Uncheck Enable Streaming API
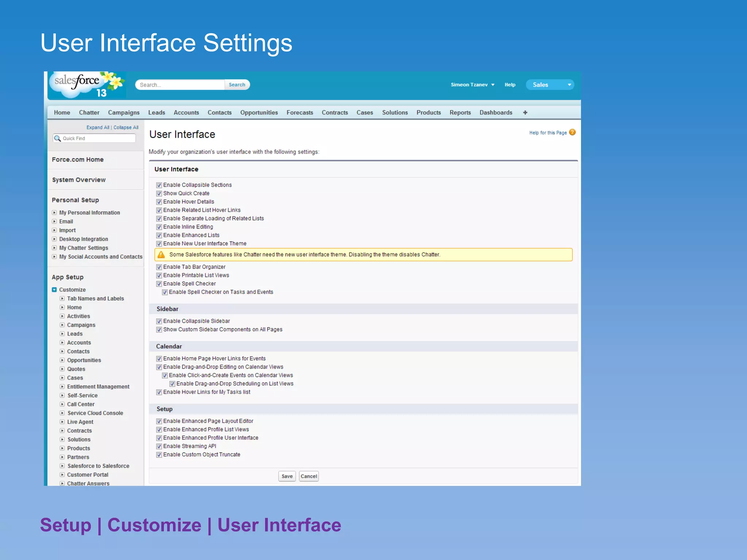This screenshot has width=747, height=560. [159, 446]
